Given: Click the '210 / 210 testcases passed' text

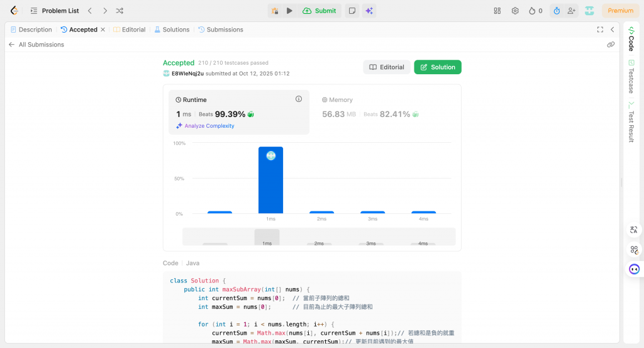Looking at the screenshot, I should [233, 63].
